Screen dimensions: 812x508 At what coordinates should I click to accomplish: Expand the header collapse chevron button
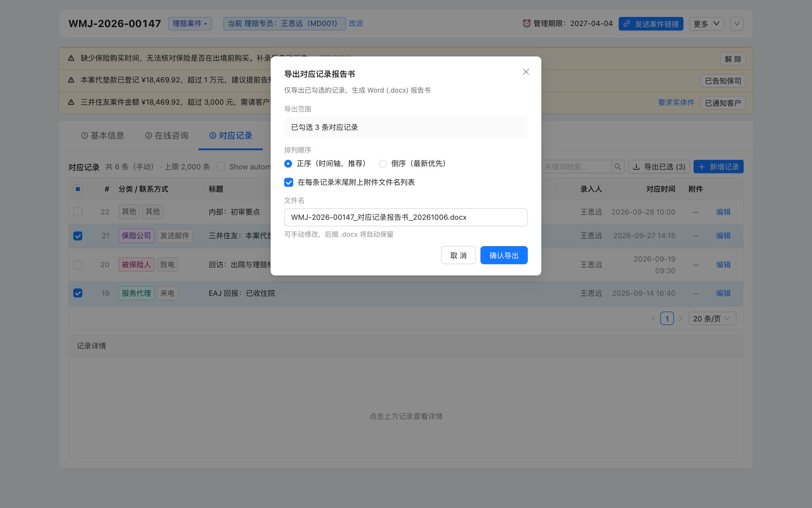pyautogui.click(x=737, y=24)
